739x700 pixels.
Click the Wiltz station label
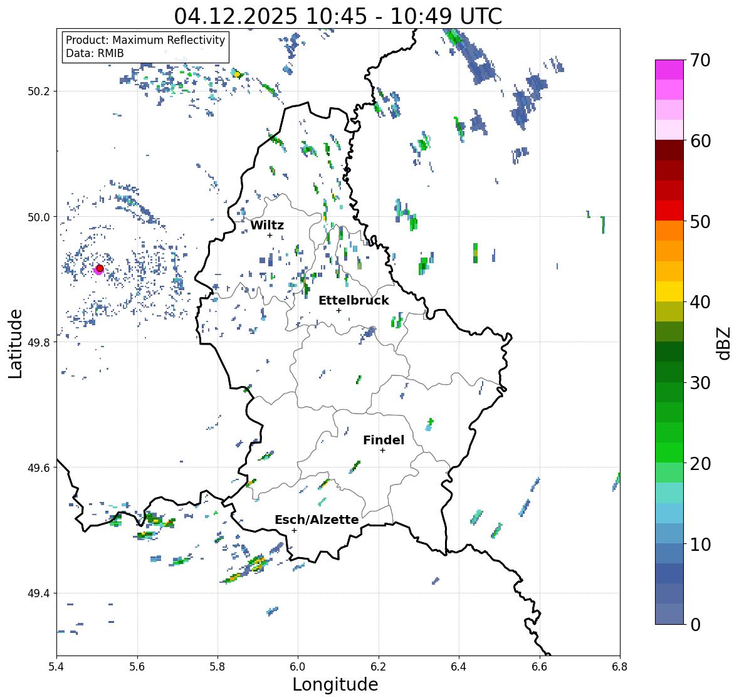(x=267, y=225)
